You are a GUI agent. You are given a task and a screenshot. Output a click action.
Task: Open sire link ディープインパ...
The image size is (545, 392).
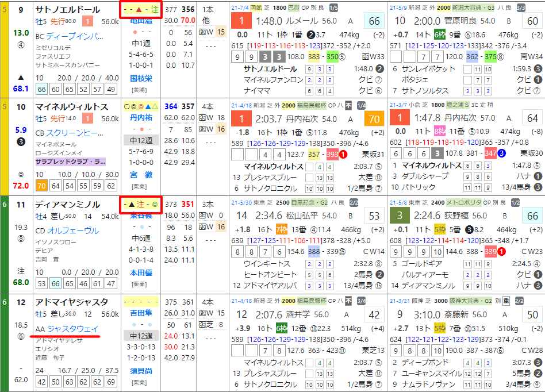pos(75,36)
